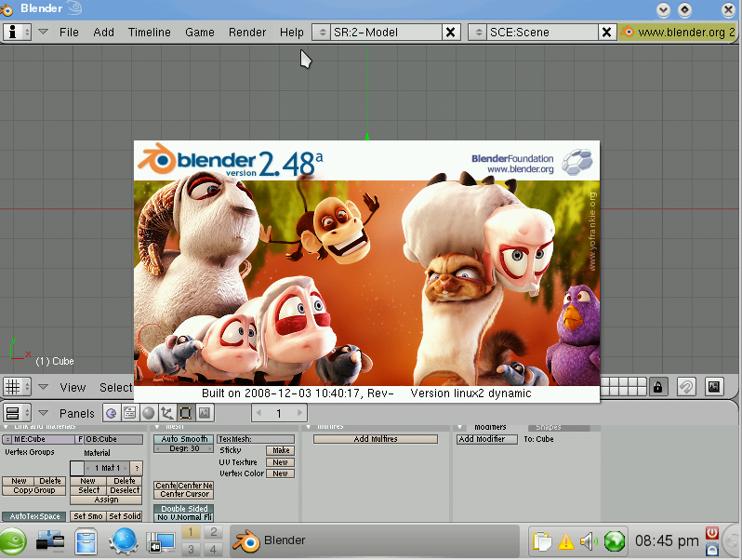Toggle AutoTexSpace button
The image size is (742, 560).
(x=34, y=516)
